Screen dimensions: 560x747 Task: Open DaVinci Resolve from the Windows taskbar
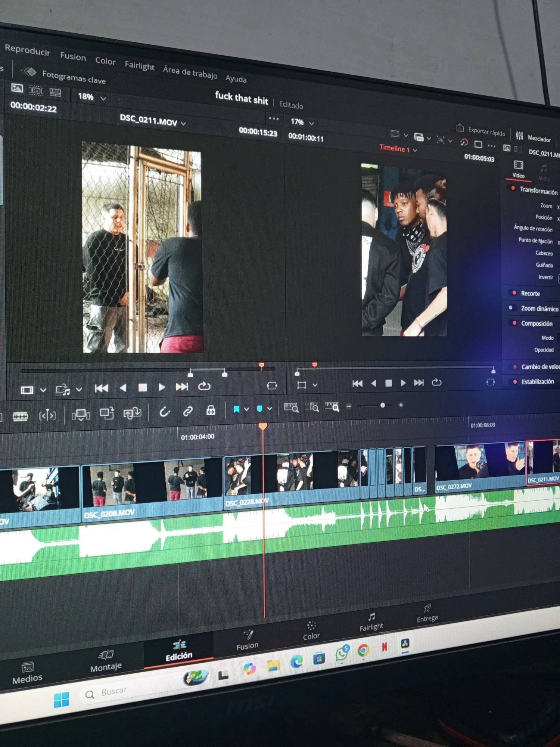pyautogui.click(x=405, y=644)
